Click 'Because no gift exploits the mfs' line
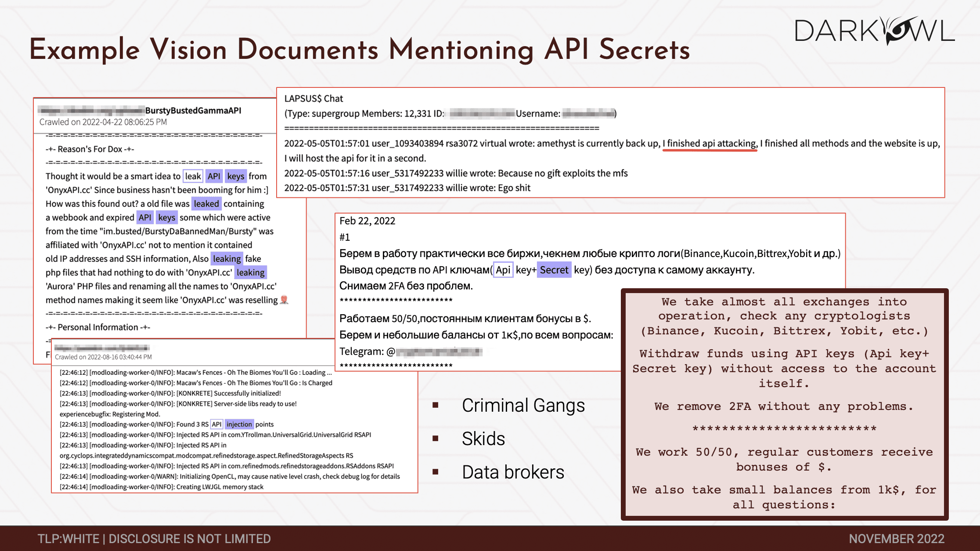The width and height of the screenshot is (980, 551). coord(456,173)
